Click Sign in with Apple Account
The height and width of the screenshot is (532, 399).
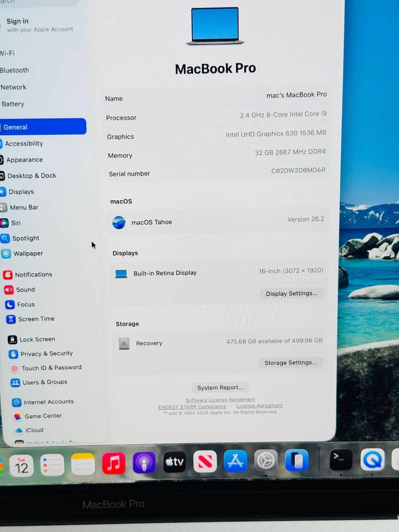point(39,25)
